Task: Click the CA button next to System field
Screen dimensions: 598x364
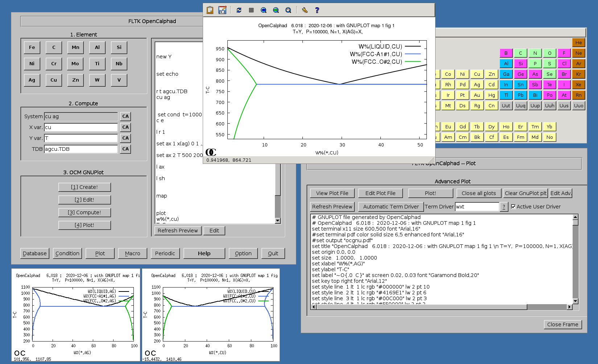Action: (x=125, y=116)
